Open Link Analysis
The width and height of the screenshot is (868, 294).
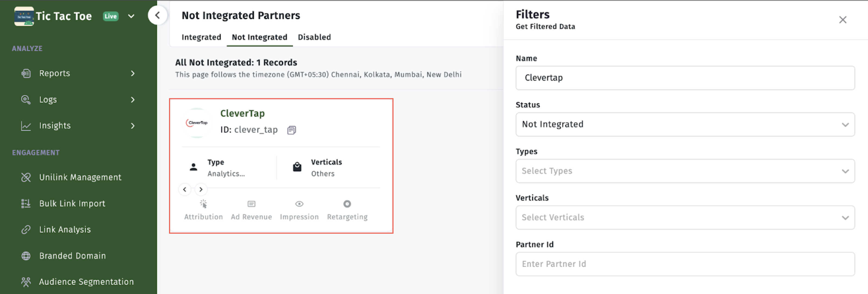click(x=65, y=230)
